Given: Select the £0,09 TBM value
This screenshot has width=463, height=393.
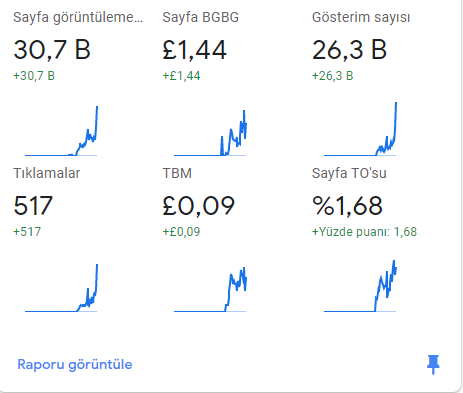Looking at the screenshot, I should point(199,205).
